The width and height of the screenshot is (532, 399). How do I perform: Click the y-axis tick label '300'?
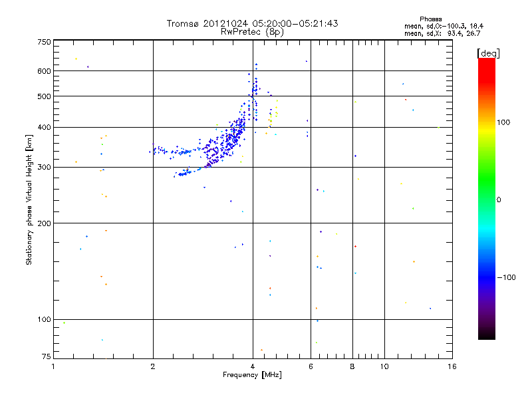point(44,167)
